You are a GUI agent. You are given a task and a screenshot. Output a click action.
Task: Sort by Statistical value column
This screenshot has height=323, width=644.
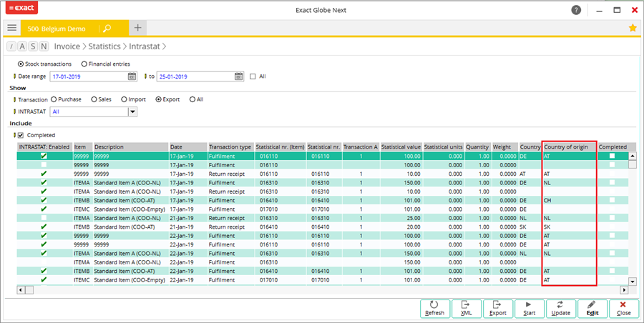pyautogui.click(x=401, y=147)
